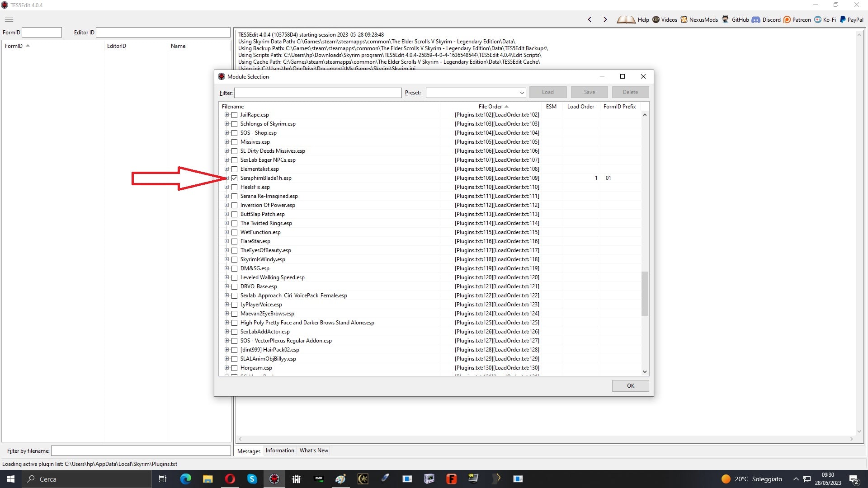The height and width of the screenshot is (488, 868).
Task: Click the module list vertical scrollbar thumb
Action: tap(645, 294)
